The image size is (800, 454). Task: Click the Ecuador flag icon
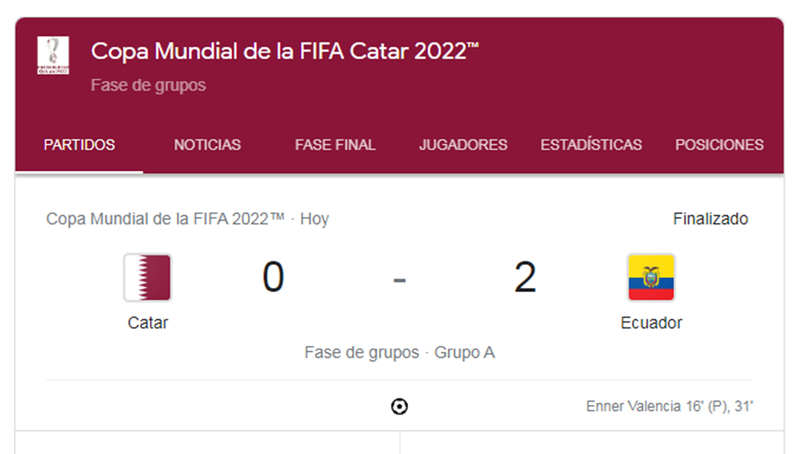coord(651,278)
